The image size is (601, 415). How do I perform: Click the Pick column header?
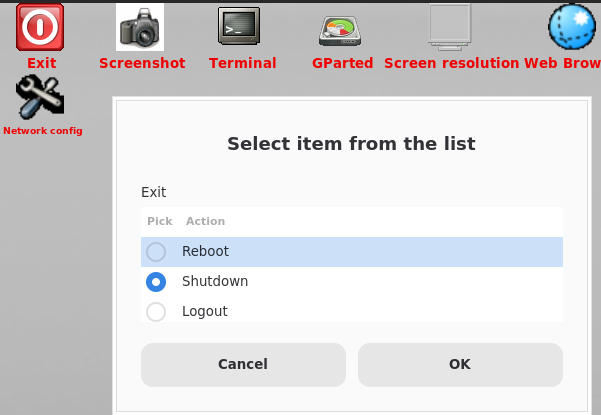[160, 221]
